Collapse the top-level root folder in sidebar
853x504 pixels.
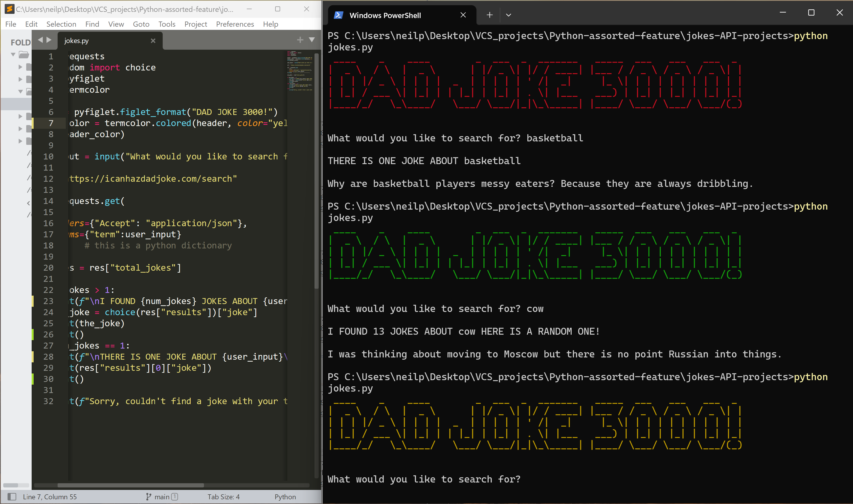click(13, 55)
